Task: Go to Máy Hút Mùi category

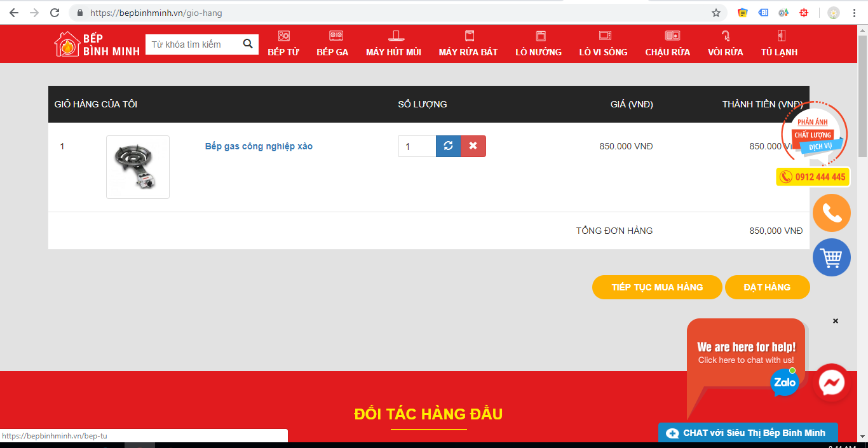Action: (x=393, y=44)
